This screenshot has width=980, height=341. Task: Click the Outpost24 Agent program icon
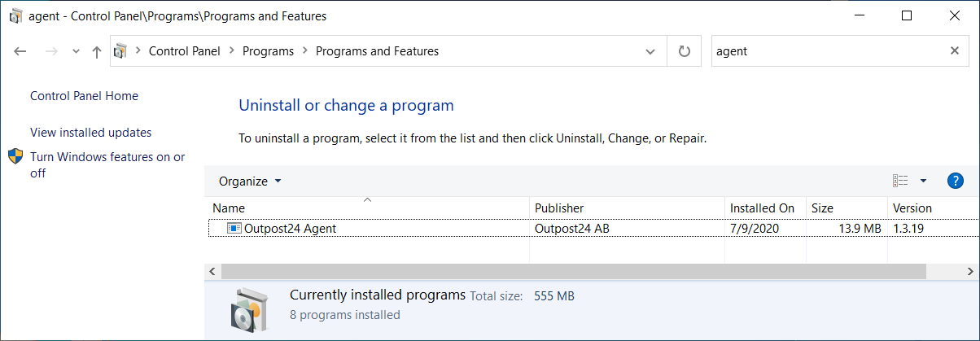pos(234,229)
